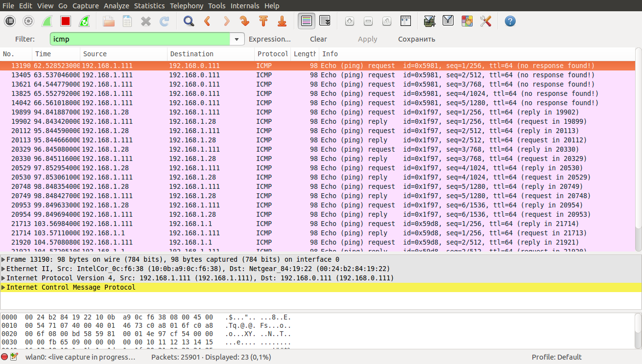The width and height of the screenshot is (642, 364).
Task: Expand Internet Control Message Protocol row
Action: (x=3, y=287)
